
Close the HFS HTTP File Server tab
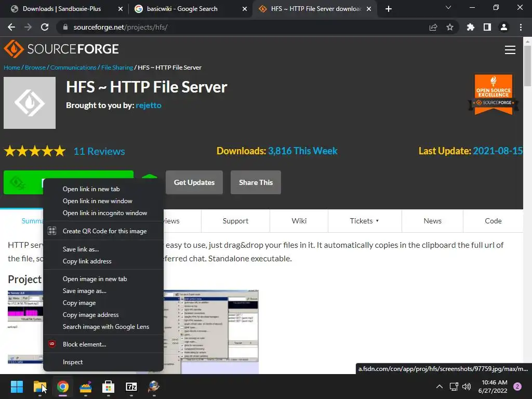pos(369,9)
